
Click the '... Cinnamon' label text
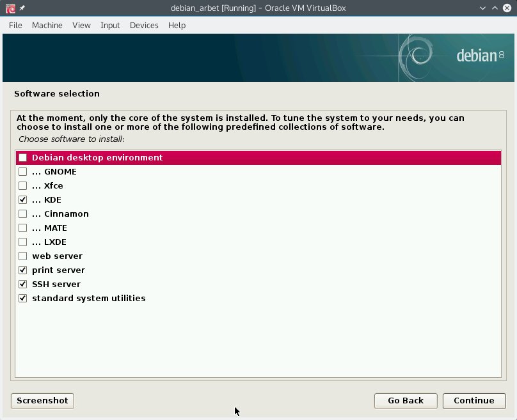point(60,214)
